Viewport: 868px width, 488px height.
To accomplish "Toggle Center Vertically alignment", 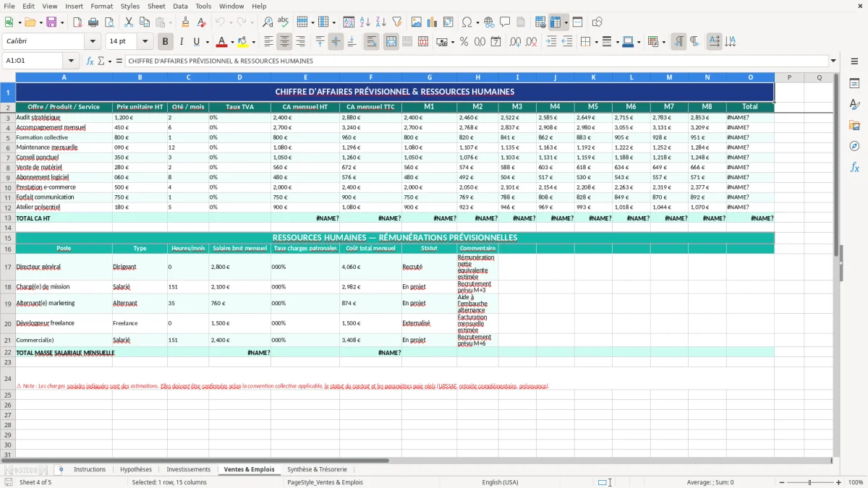I will (336, 42).
